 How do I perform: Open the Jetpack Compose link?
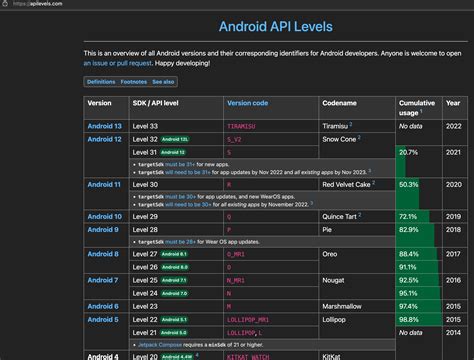tap(160, 345)
